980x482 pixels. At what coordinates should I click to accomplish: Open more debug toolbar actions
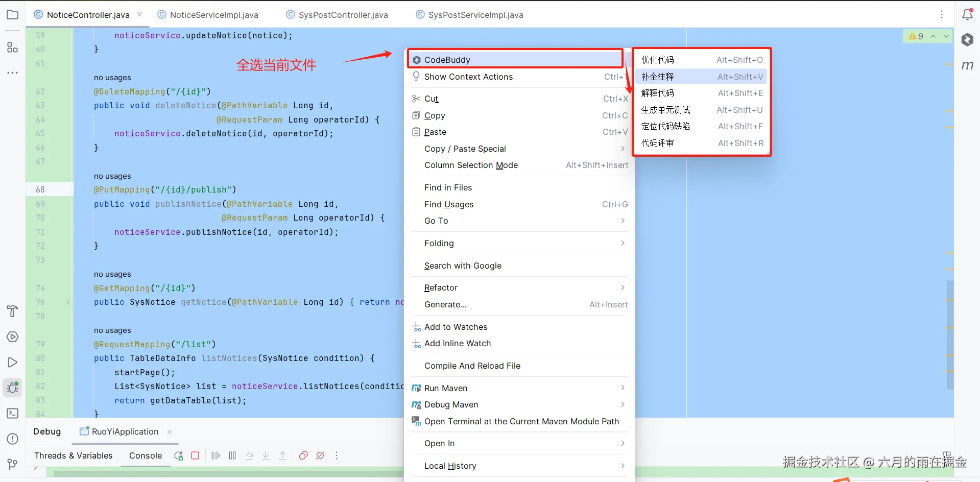[x=337, y=455]
